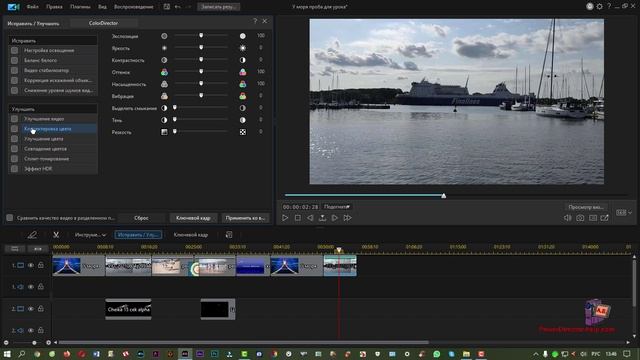
Task: Open the Воспроизведение menu
Action: pos(134,7)
